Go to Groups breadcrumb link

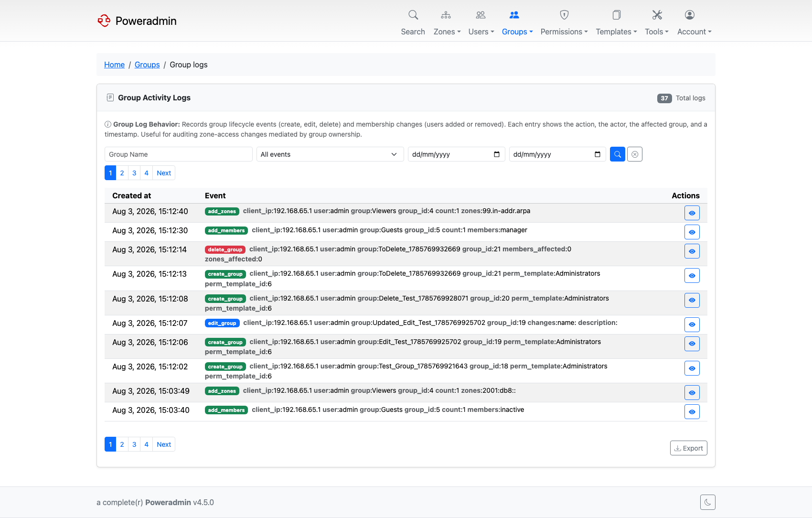[147, 65]
